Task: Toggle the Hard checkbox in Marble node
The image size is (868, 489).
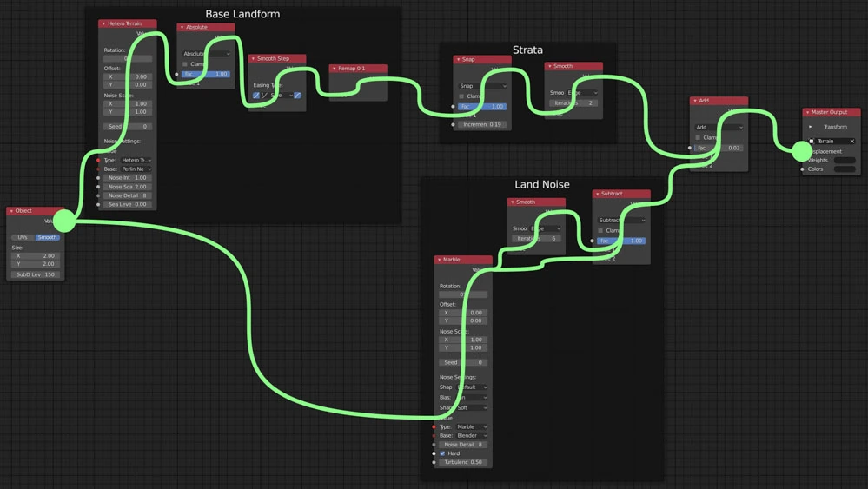Action: 442,453
